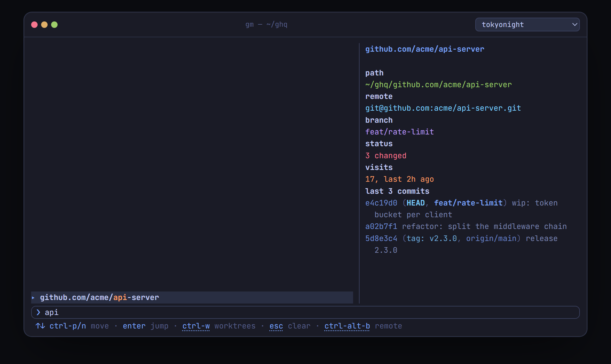Select the github.com/acme/api-server result row
Screen dimensions: 611x364
point(192,297)
